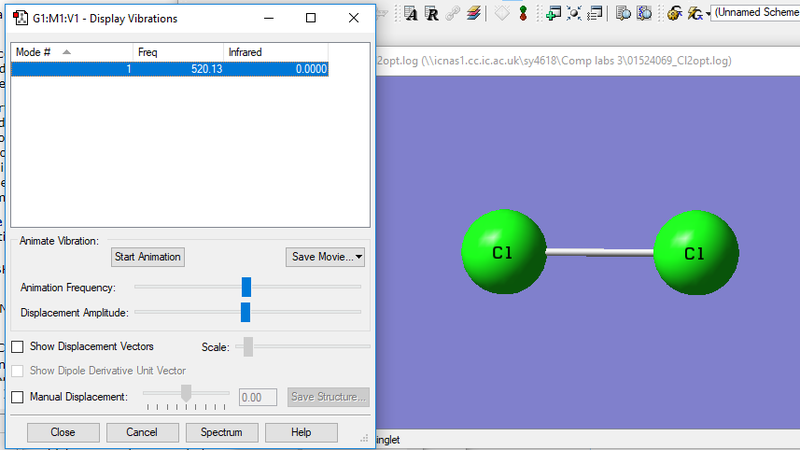Click the Cancel button
The image size is (800, 450).
pos(142,432)
